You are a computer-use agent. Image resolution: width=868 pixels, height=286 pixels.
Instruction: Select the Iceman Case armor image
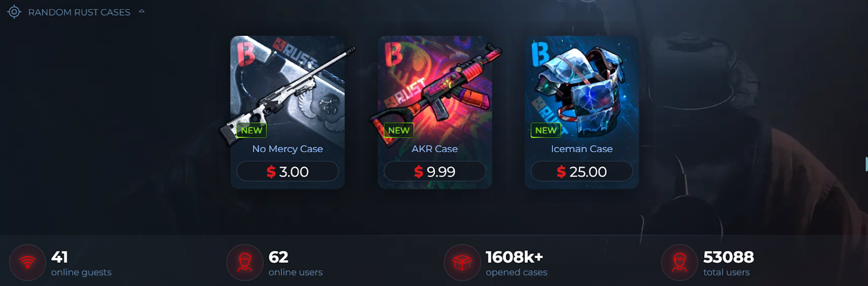[x=582, y=87]
